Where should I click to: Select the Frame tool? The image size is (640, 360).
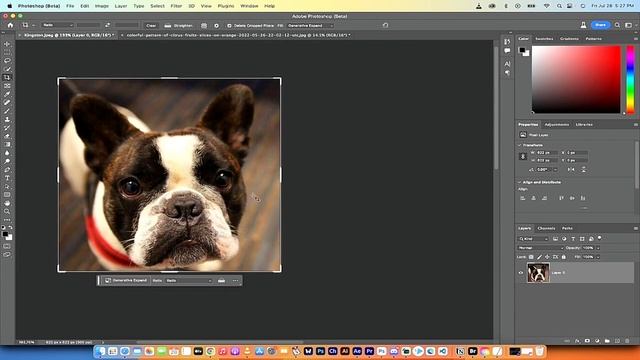pos(7,86)
